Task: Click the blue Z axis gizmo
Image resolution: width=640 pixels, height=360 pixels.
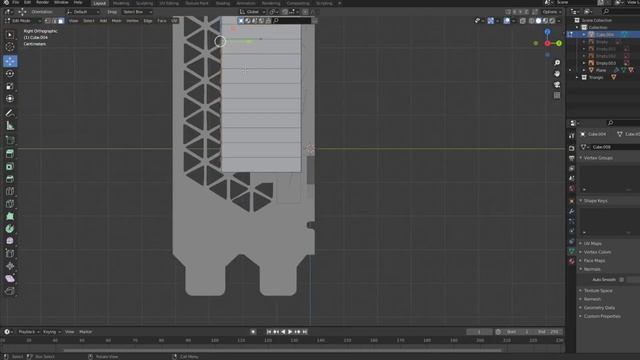Action: click(547, 32)
